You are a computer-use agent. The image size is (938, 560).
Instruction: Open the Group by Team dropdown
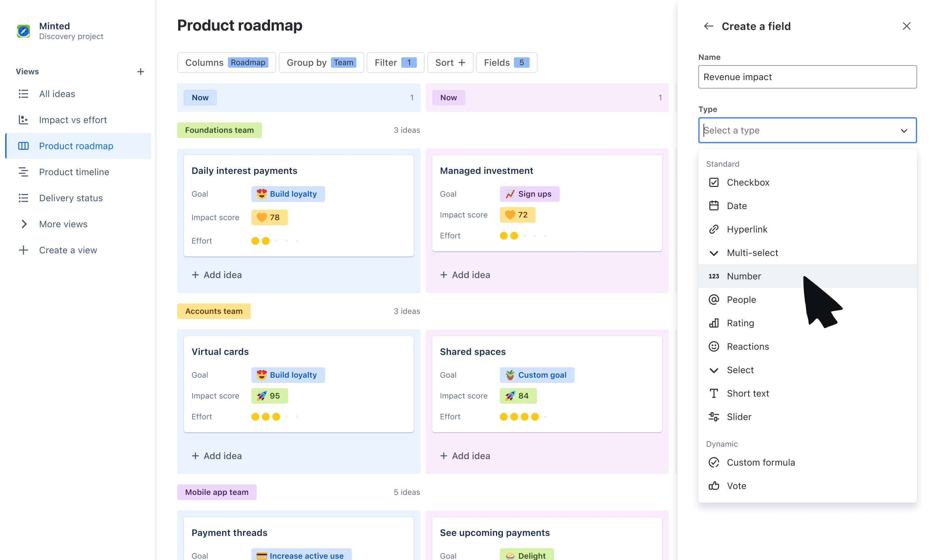click(x=321, y=63)
